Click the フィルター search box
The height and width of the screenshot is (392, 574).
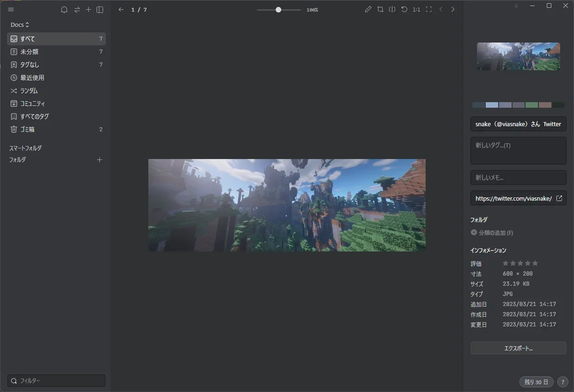tap(56, 381)
